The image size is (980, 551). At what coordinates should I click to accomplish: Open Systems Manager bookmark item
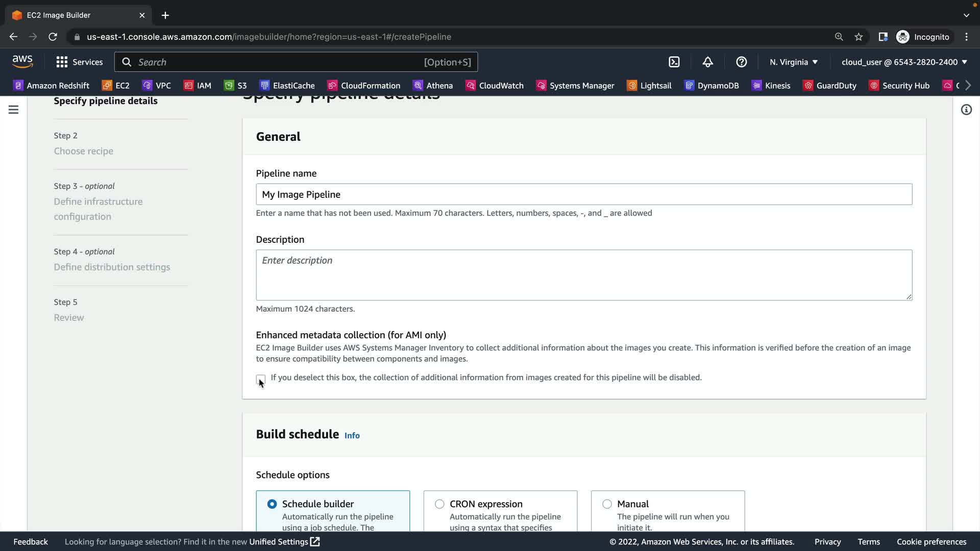click(575, 85)
